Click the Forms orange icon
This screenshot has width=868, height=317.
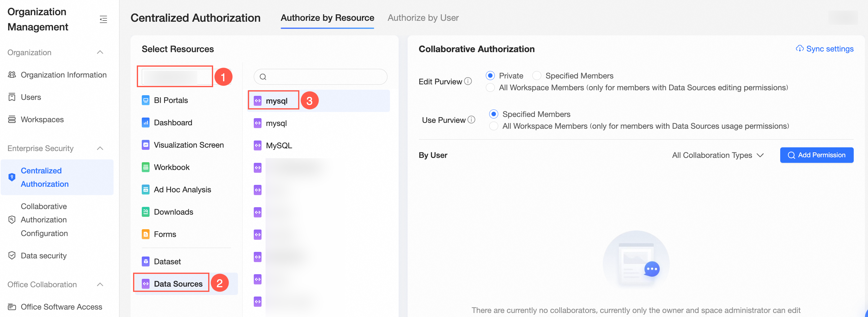point(145,234)
